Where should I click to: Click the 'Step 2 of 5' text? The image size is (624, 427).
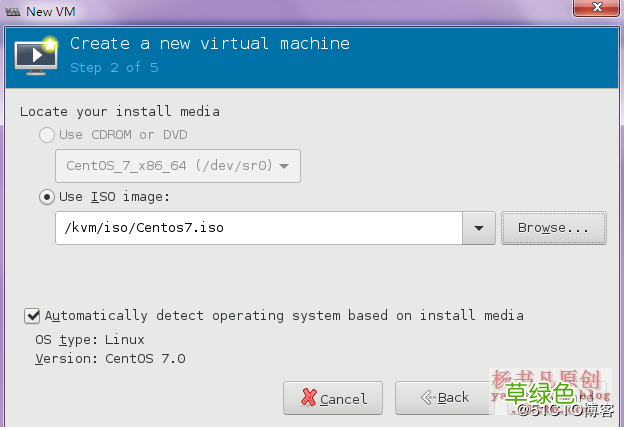click(x=114, y=68)
